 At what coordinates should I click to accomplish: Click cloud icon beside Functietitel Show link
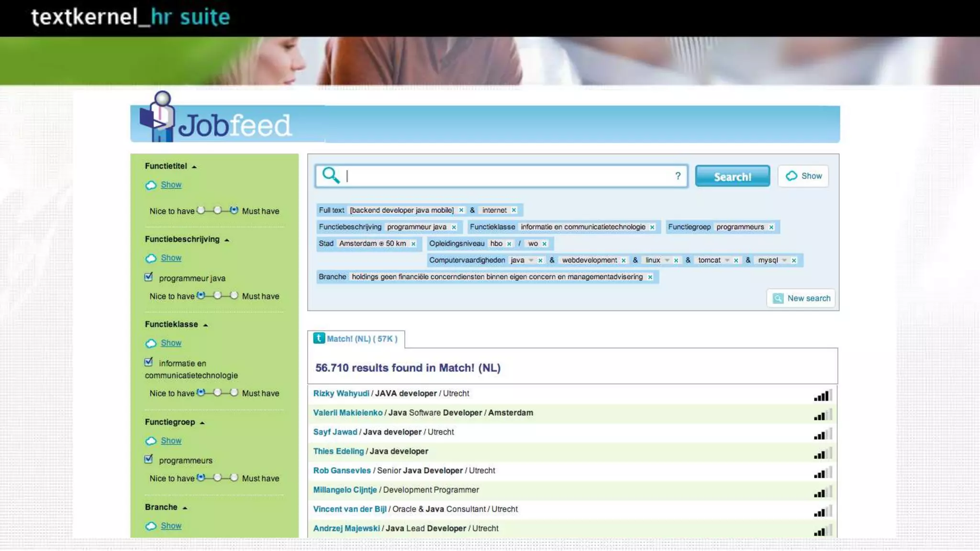[x=151, y=185]
